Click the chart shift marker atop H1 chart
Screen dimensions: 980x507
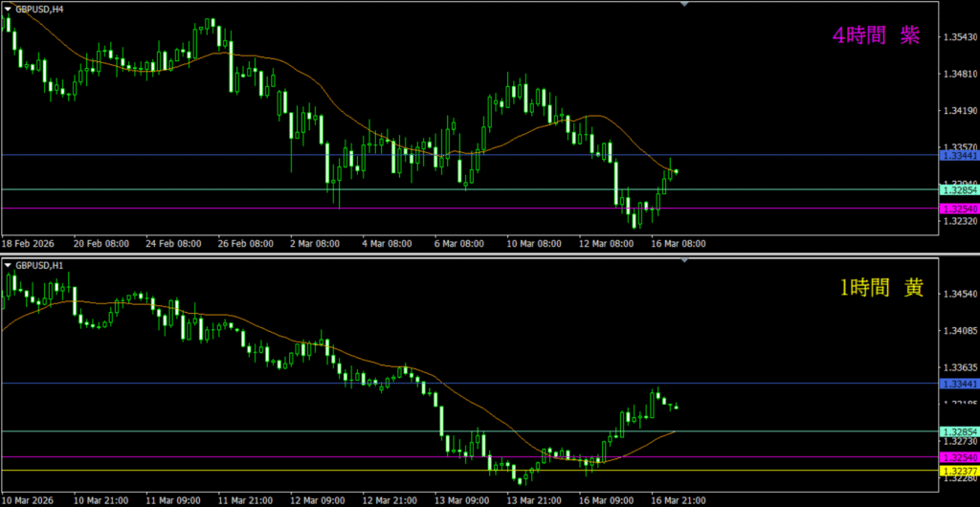(684, 260)
